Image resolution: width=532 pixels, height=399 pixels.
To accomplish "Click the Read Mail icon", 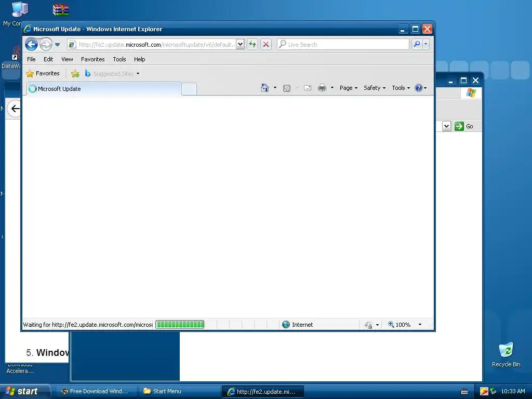I will [x=308, y=88].
